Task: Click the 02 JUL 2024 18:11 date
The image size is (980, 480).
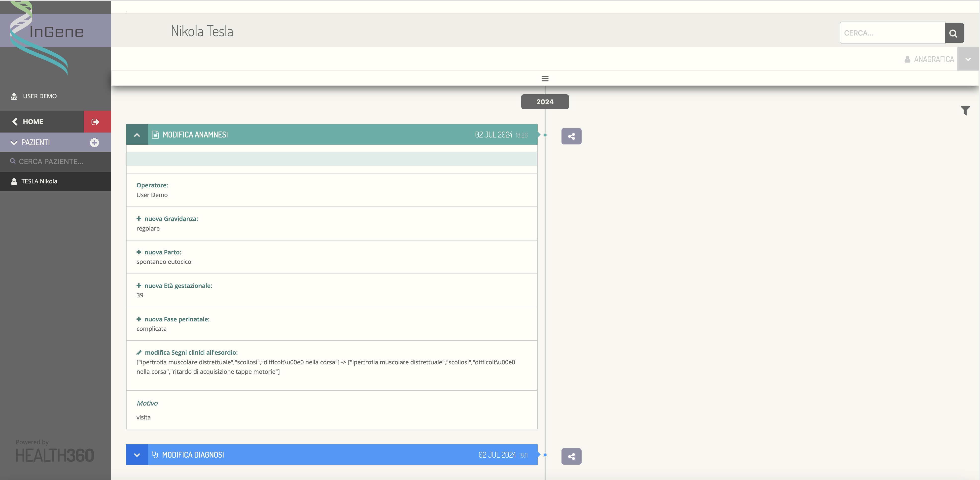Action: (503, 455)
